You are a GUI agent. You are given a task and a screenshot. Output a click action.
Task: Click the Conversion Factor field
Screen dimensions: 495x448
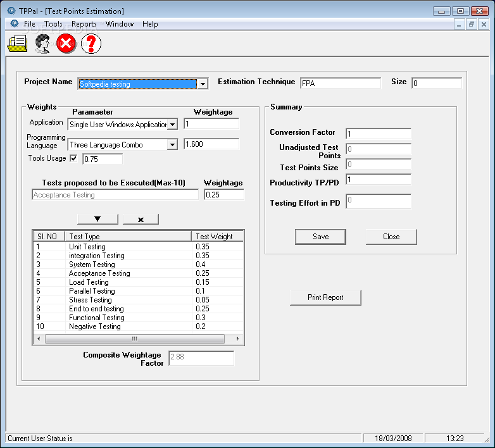tap(379, 134)
